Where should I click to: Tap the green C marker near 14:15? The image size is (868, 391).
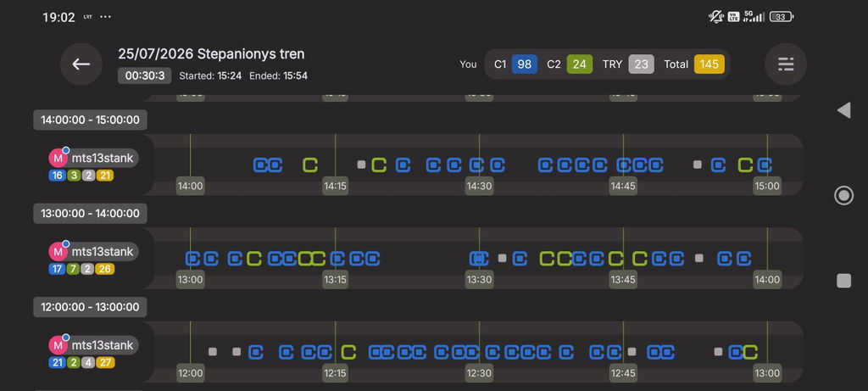tap(310, 165)
